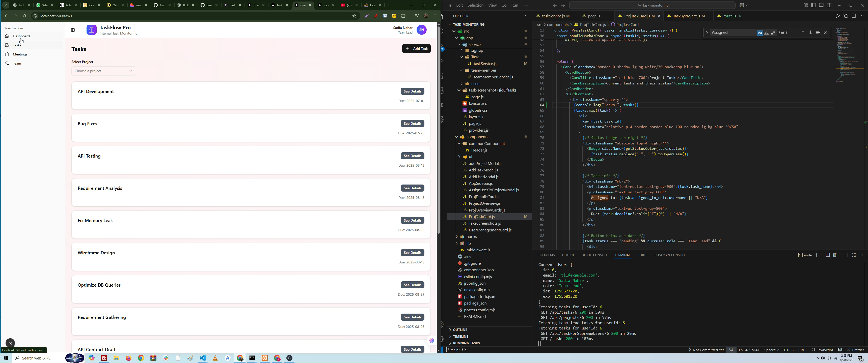868x363 pixels.
Task: Split the terminal panel
Action: pos(828,255)
